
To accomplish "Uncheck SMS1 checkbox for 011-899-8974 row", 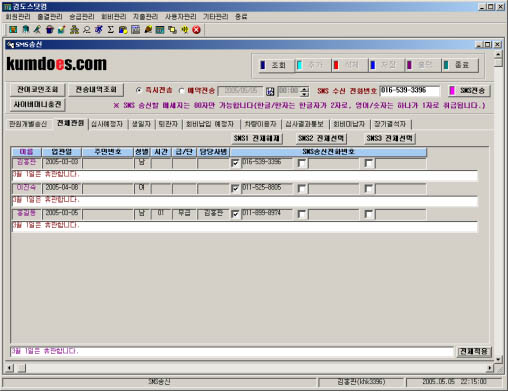I will [235, 214].
